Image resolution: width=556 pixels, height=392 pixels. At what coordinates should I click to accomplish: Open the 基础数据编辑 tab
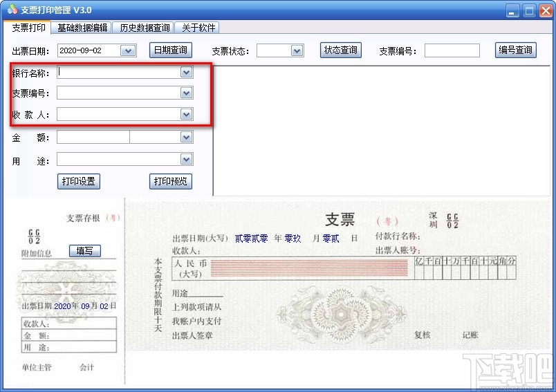click(x=82, y=28)
